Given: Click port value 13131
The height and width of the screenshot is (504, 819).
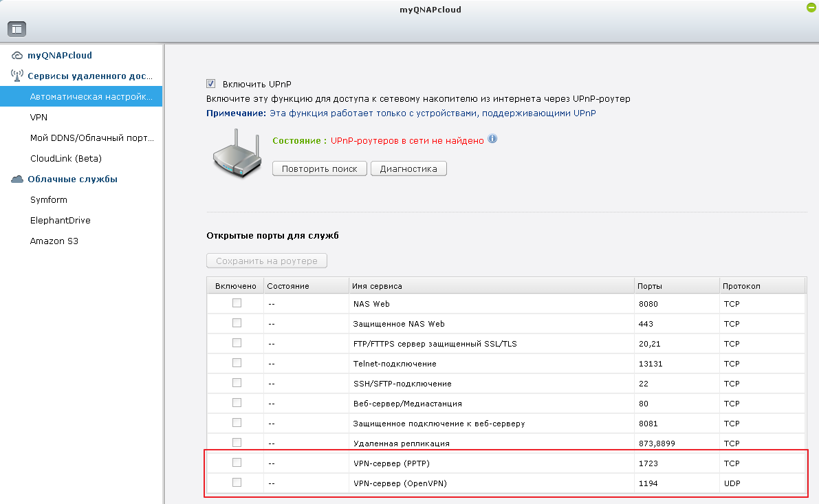Looking at the screenshot, I should point(651,364).
